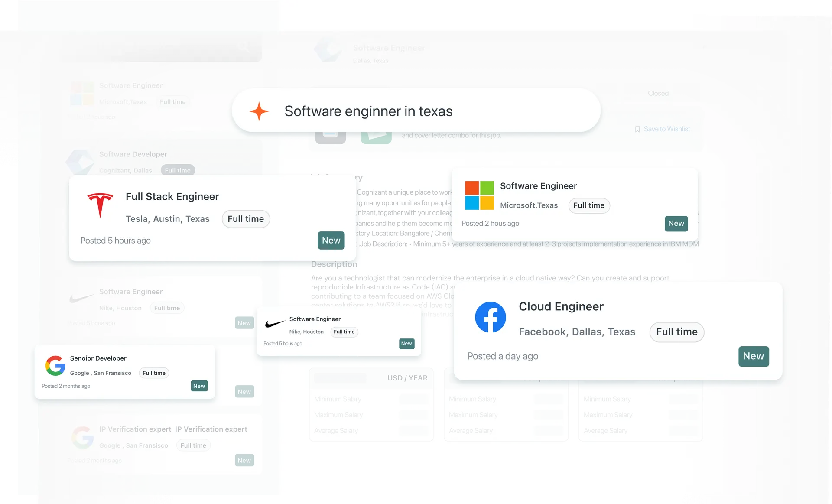Select the Full time tag on the Tesla card
This screenshot has height=504, width=832.
point(246,219)
